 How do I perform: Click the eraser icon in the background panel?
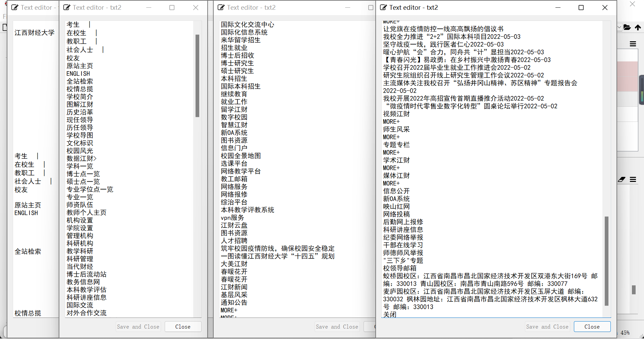pos(622,180)
